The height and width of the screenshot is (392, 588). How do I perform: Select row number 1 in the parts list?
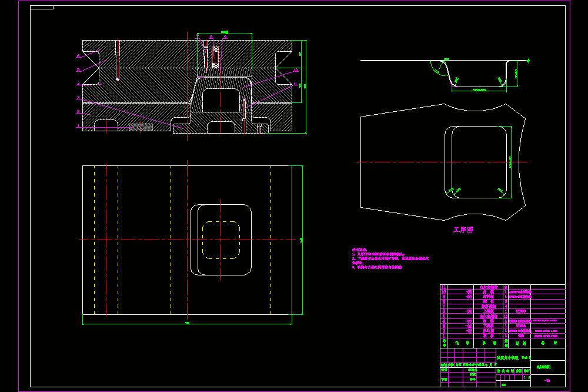tap(503, 335)
